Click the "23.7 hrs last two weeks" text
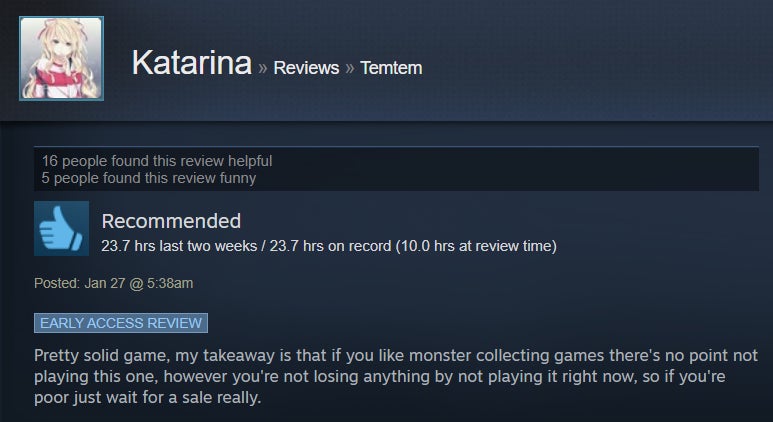Screen dimensions: 773x422 pos(179,246)
